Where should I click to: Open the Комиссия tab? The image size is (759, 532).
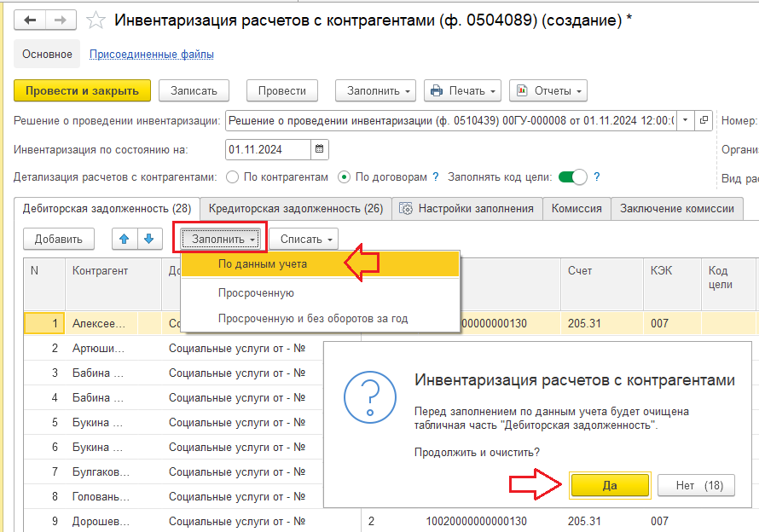click(576, 209)
